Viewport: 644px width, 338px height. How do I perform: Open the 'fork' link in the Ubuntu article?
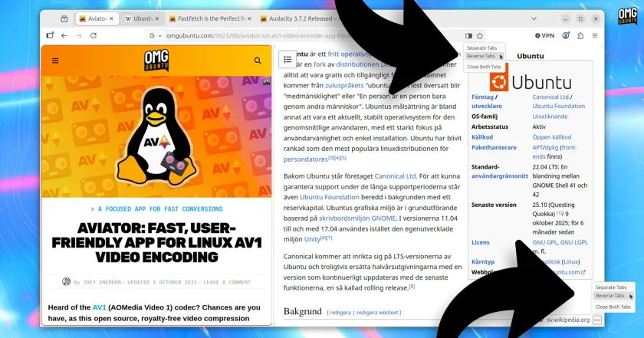click(x=320, y=64)
